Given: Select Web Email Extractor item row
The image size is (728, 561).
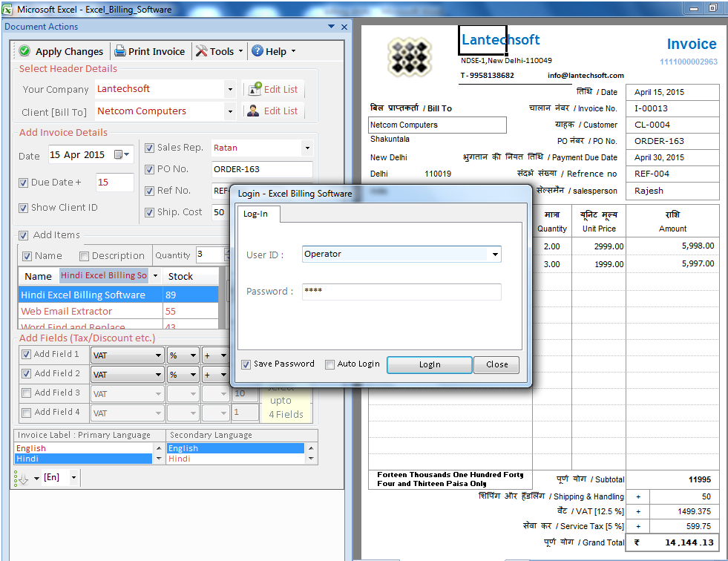Looking at the screenshot, I should (118, 311).
